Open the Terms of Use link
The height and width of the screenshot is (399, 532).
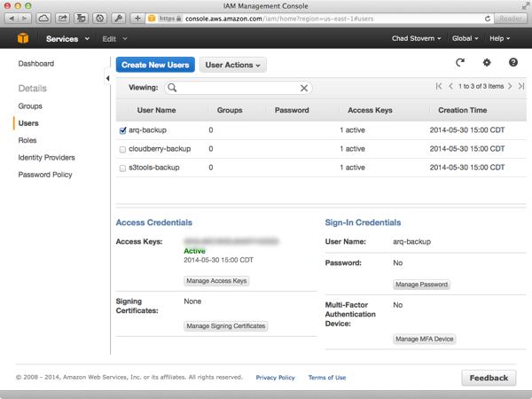327,378
